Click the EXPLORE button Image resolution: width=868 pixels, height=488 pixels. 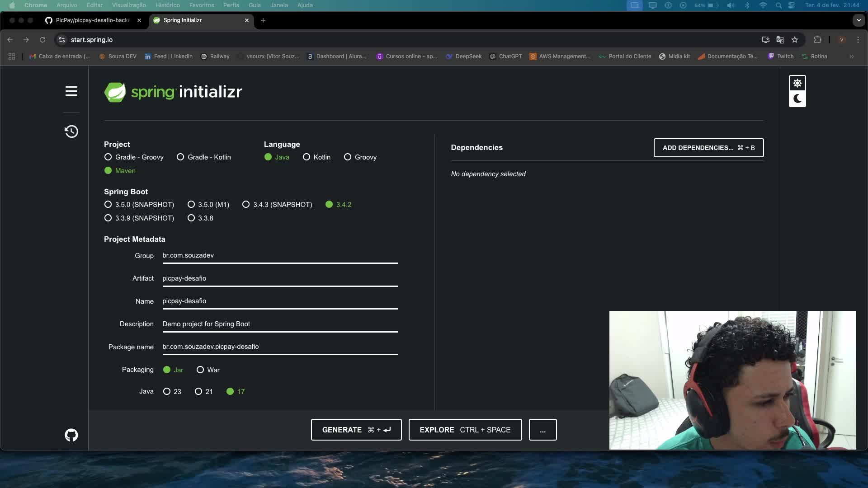[465, 430]
